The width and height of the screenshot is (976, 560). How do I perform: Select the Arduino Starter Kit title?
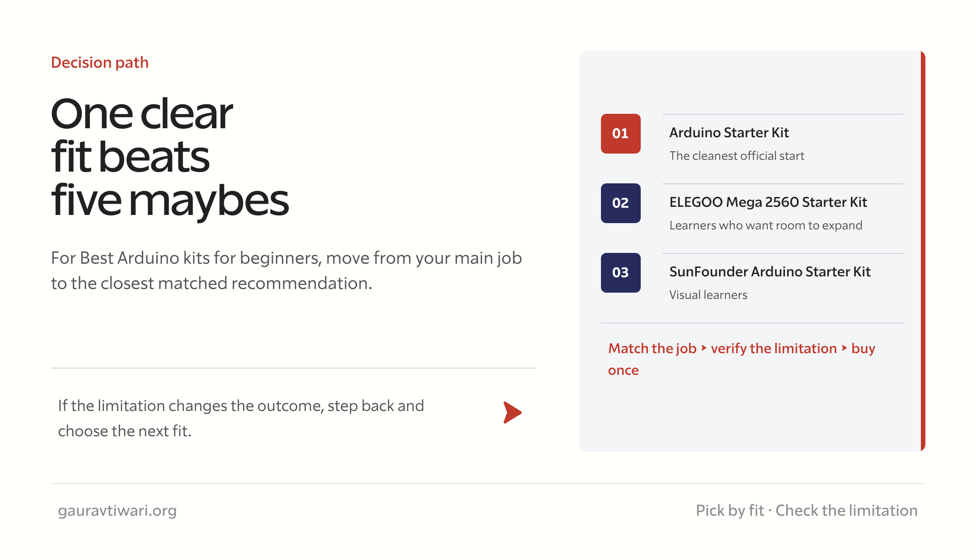pyautogui.click(x=729, y=132)
